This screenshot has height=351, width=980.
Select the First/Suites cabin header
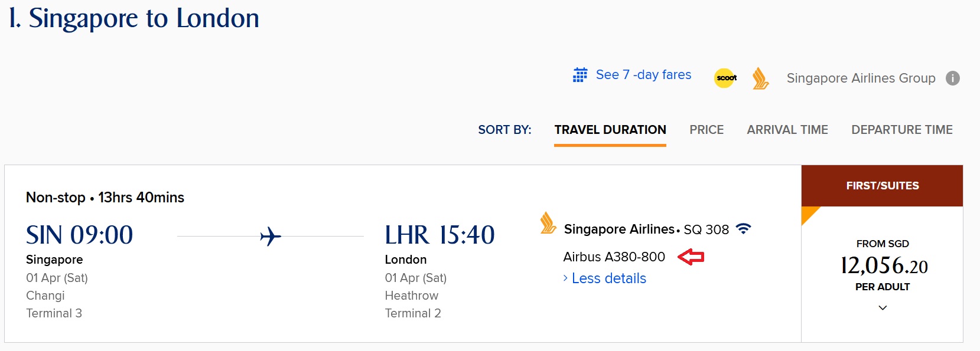(882, 186)
